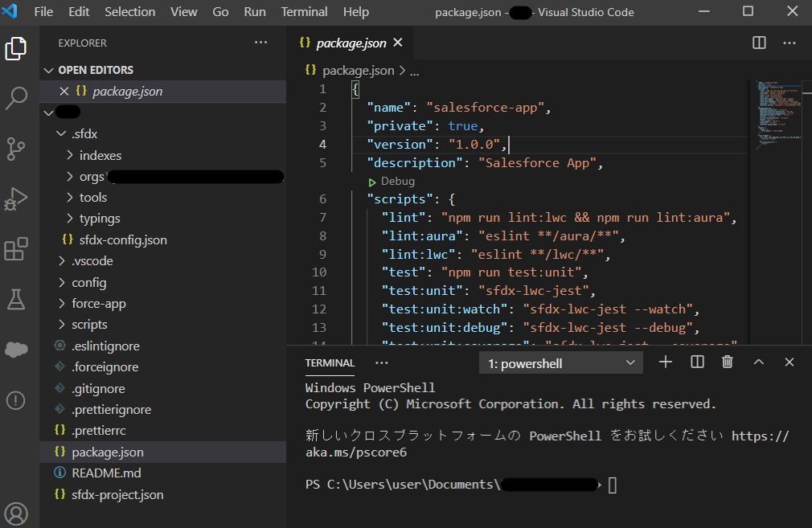This screenshot has height=528, width=812.
Task: Open editor More Actions ellipsis
Action: click(x=789, y=43)
